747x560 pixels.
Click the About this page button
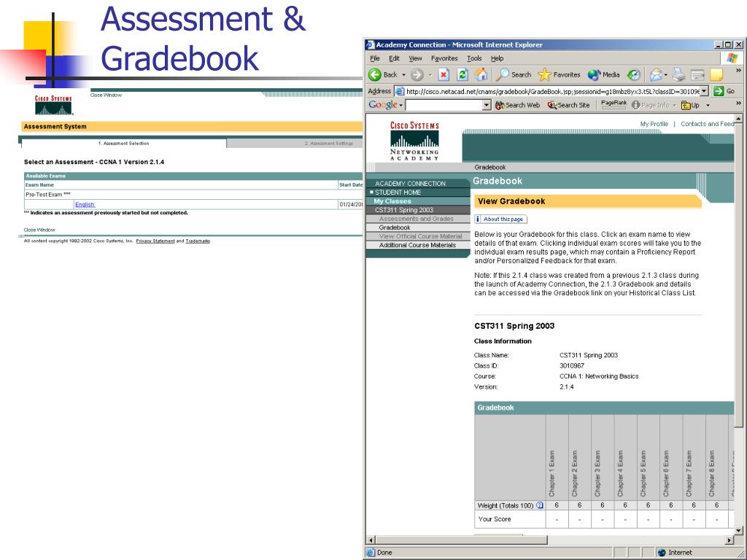[x=500, y=219]
